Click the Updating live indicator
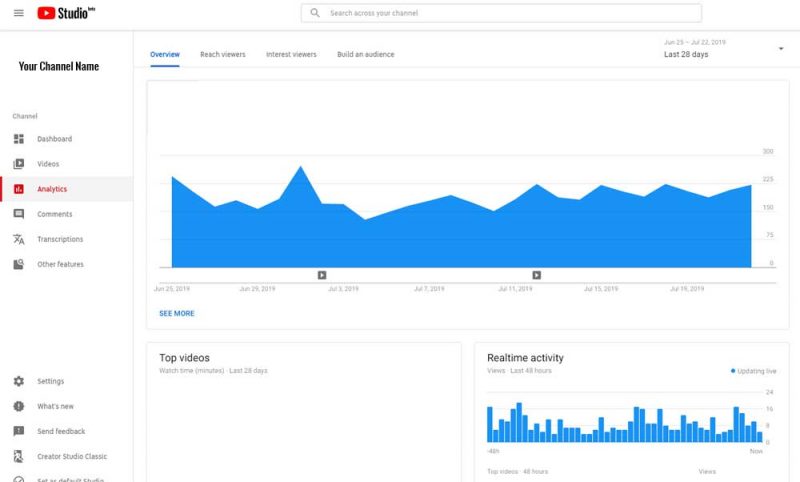The image size is (800, 482). coord(754,371)
